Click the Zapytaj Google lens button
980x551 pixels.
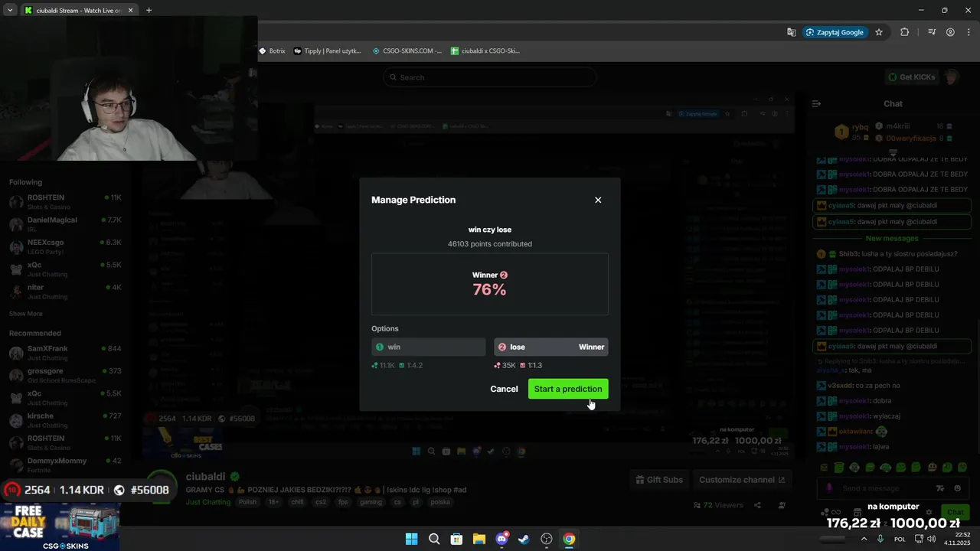coord(835,32)
